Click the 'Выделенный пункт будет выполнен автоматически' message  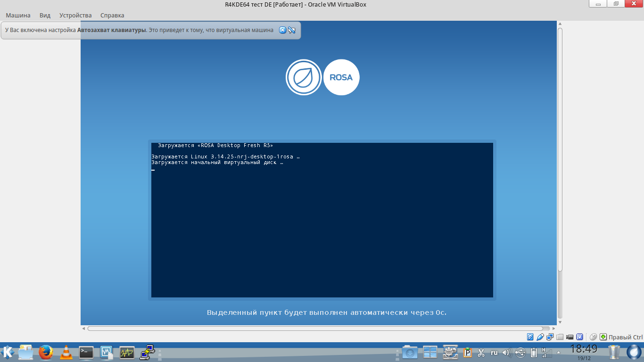[327, 313]
